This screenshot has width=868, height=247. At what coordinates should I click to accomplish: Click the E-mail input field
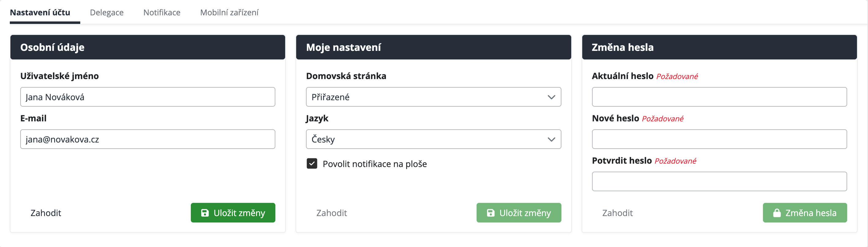tap(148, 139)
